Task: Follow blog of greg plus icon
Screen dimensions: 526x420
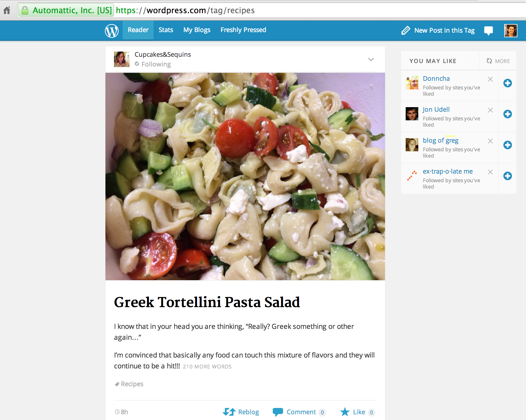Action: click(508, 145)
